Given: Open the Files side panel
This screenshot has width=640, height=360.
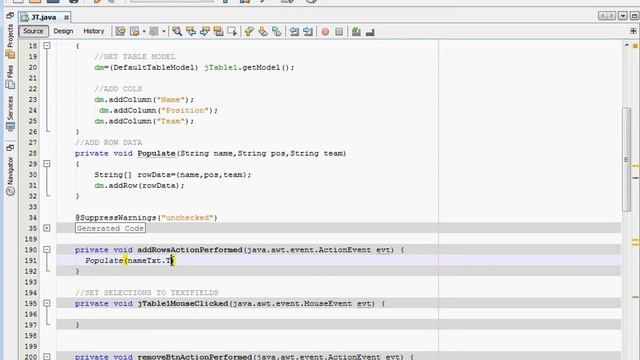Looking at the screenshot, I should click(x=10, y=77).
